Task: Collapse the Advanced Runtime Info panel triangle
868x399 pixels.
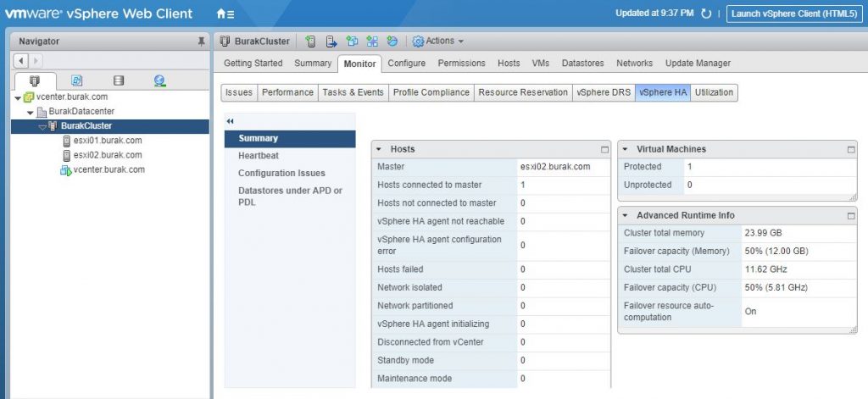Action: pos(625,216)
